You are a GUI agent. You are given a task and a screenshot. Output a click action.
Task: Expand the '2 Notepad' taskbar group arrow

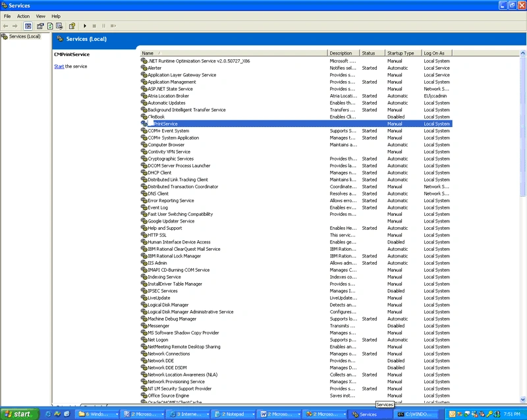point(254,415)
